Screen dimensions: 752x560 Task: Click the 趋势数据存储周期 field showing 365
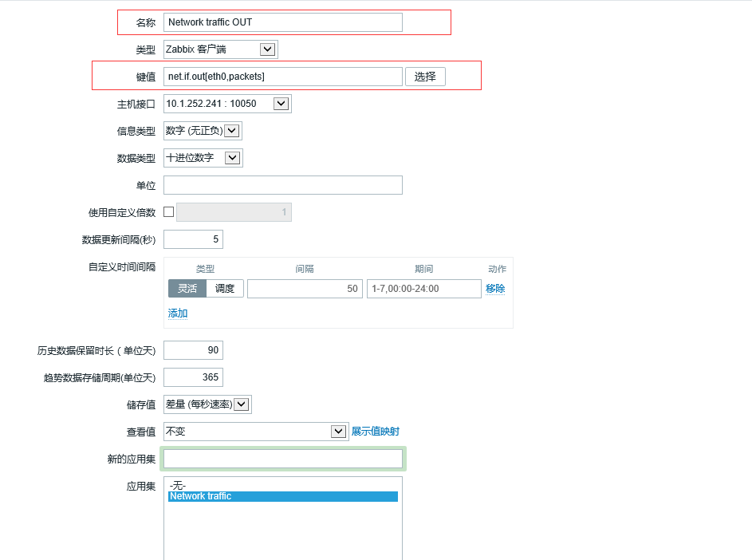(x=193, y=377)
